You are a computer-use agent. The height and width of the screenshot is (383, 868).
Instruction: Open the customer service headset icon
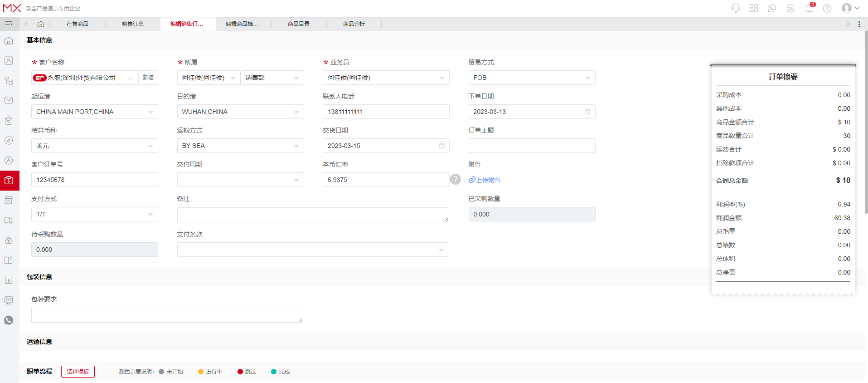735,8
